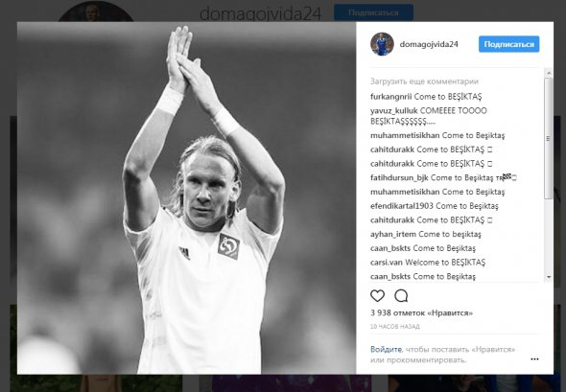The width and height of the screenshot is (566, 392).
Task: Click the 10 часов назад timestamp
Action: pos(395,327)
